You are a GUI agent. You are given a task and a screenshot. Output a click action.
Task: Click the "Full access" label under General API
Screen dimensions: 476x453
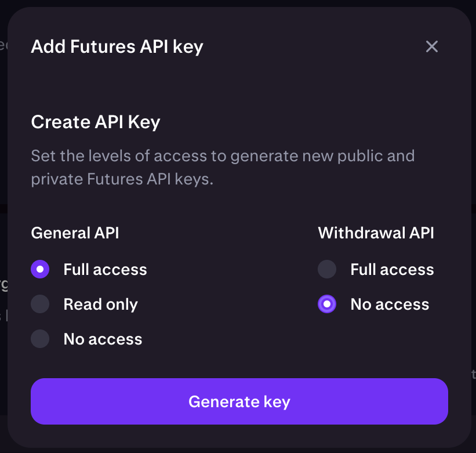[105, 269]
